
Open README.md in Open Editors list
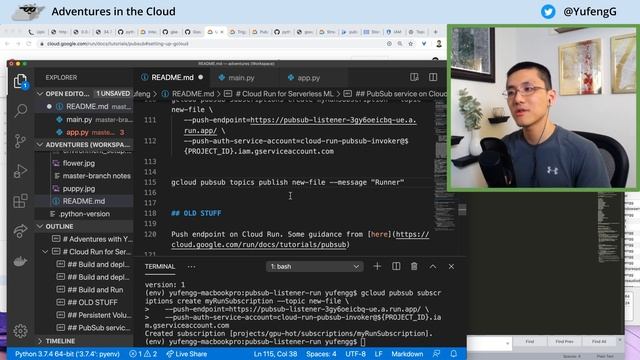[x=85, y=107]
